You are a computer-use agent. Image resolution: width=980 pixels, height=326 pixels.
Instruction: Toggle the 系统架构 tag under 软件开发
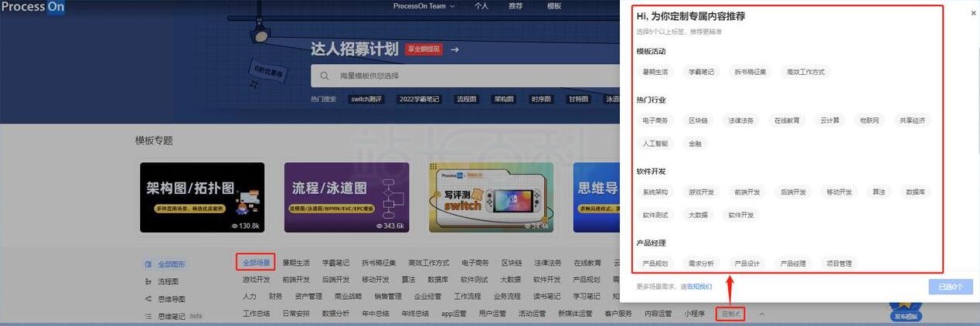pos(655,192)
